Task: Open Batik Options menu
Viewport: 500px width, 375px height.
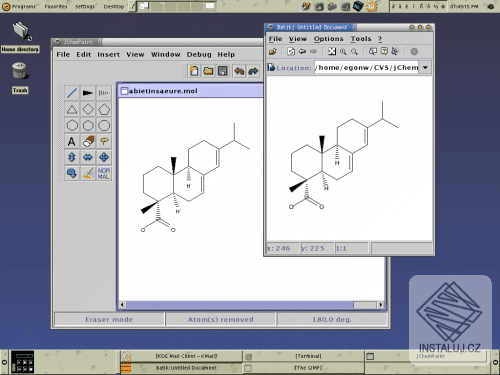Action: [328, 39]
